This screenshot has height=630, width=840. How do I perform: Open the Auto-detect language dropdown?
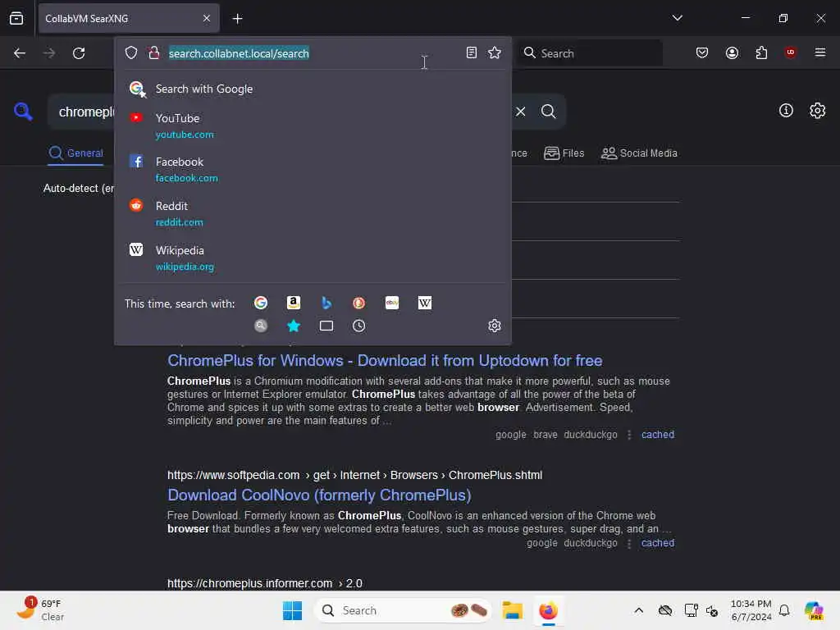coord(78,189)
